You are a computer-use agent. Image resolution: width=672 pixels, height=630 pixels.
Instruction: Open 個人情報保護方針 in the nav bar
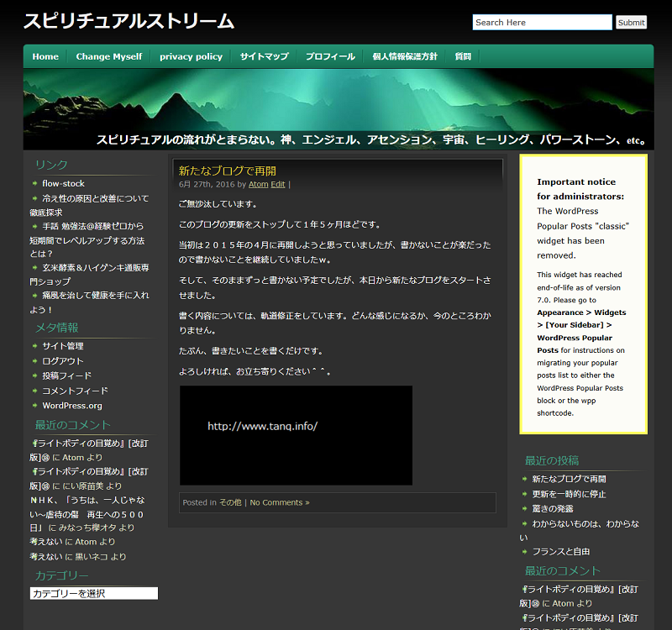coord(405,56)
